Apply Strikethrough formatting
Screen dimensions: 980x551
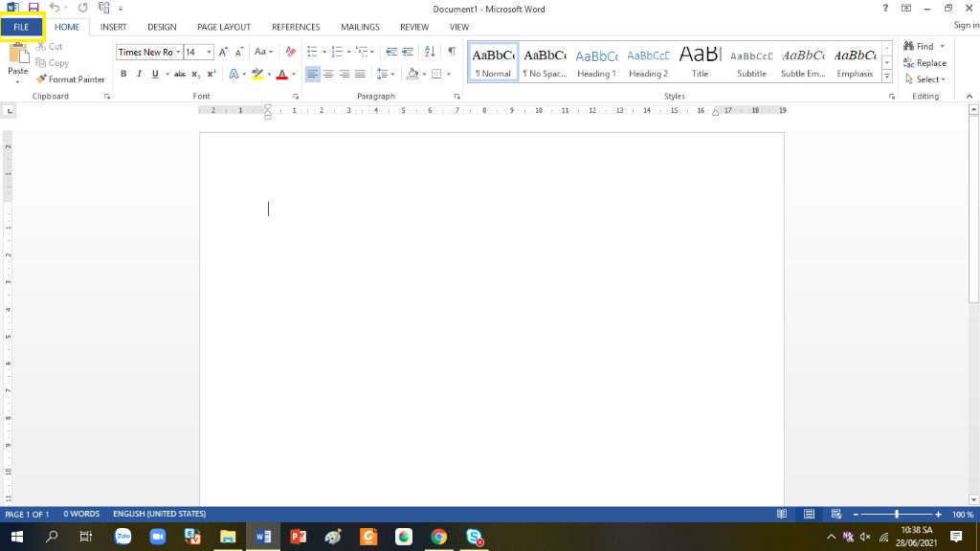(180, 74)
